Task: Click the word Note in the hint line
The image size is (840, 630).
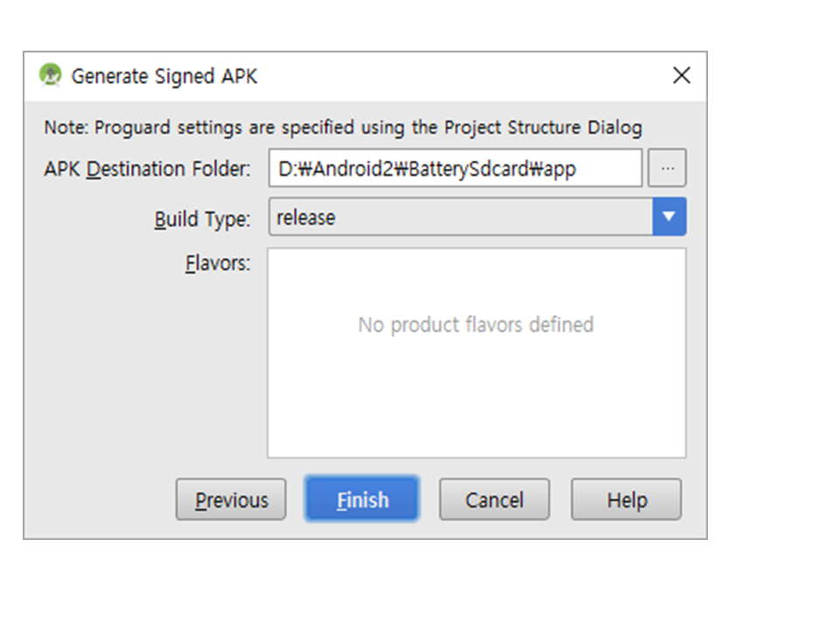Action: [65, 128]
